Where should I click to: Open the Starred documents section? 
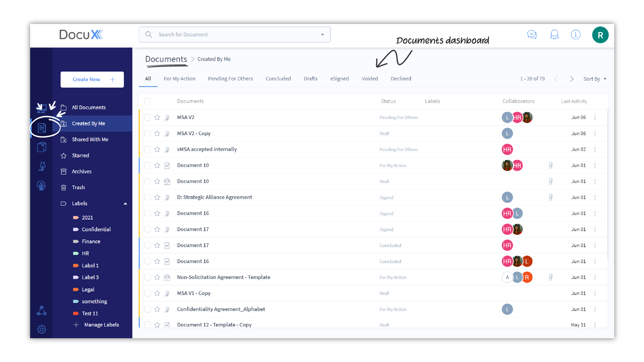[80, 155]
